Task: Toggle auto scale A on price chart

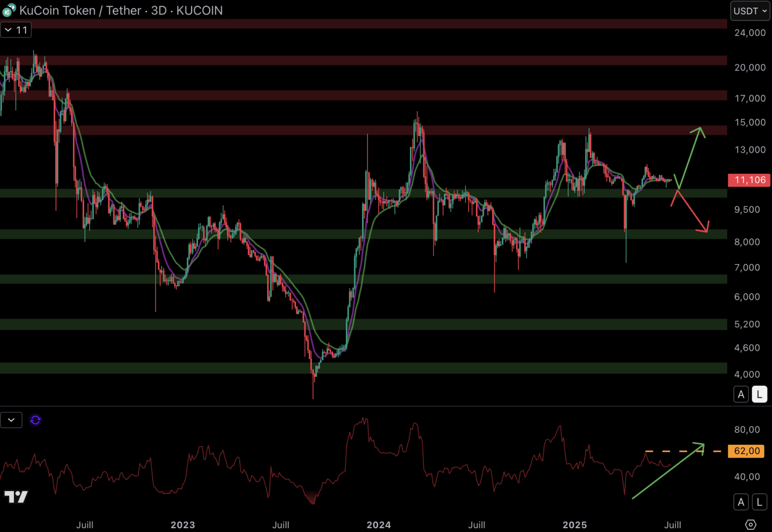Action: pos(741,394)
